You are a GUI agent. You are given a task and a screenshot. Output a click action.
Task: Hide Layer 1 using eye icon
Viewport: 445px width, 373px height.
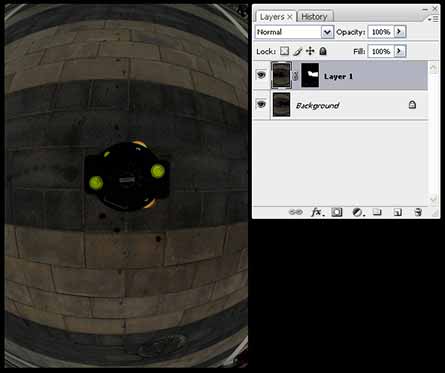click(x=261, y=75)
